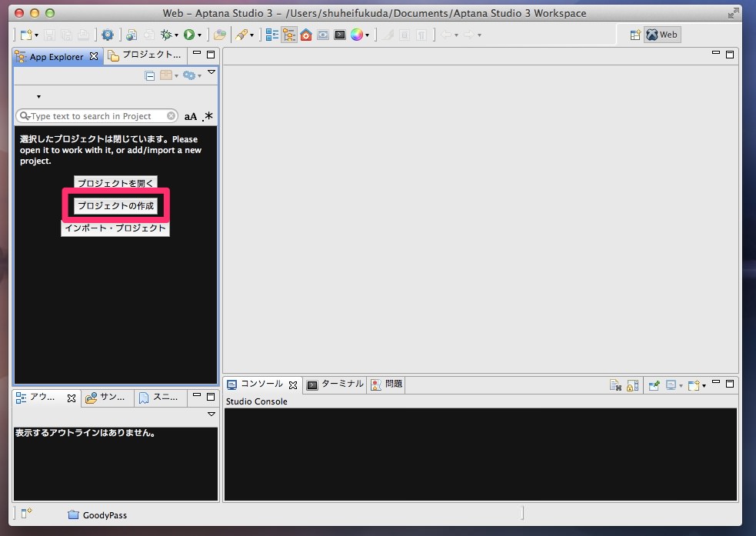Maximize the outline panel
The height and width of the screenshot is (536, 756).
pyautogui.click(x=211, y=397)
